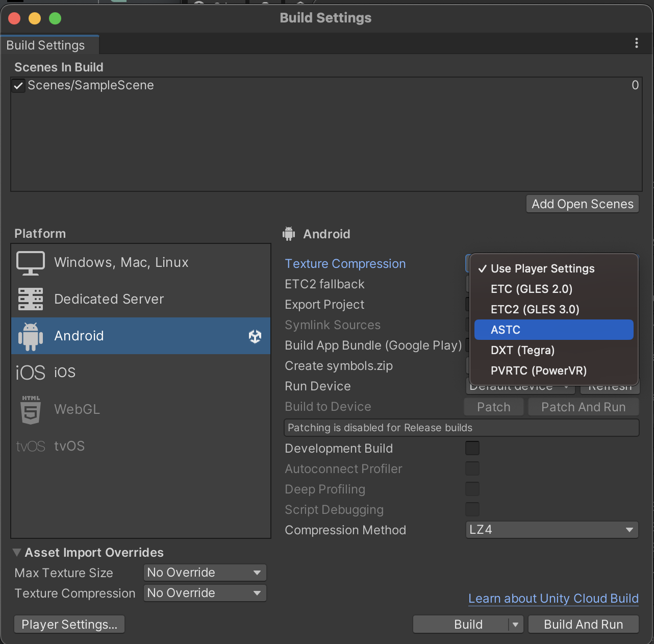This screenshot has height=644, width=654.
Task: Toggle the Script Debugging checkbox
Action: 472,509
